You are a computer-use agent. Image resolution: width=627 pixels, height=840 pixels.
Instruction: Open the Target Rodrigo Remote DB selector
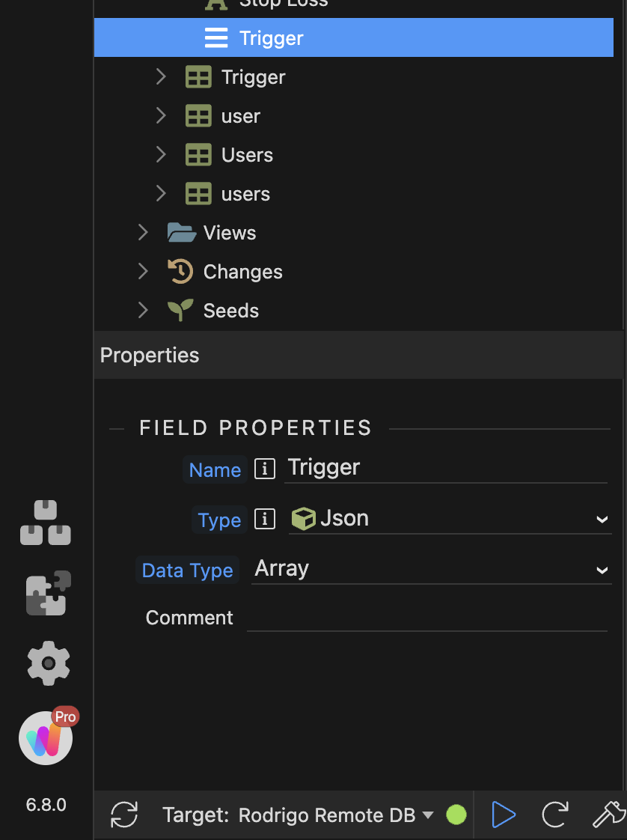point(298,815)
